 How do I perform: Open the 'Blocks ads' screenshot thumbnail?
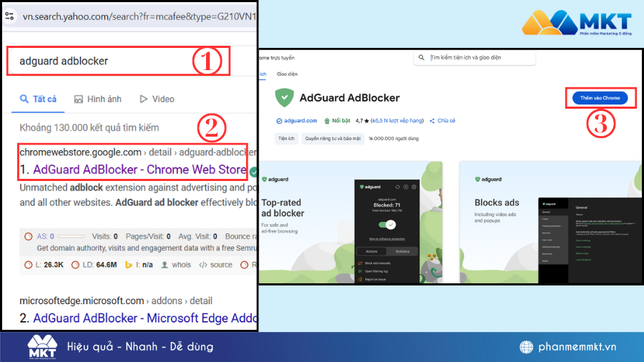click(550, 222)
